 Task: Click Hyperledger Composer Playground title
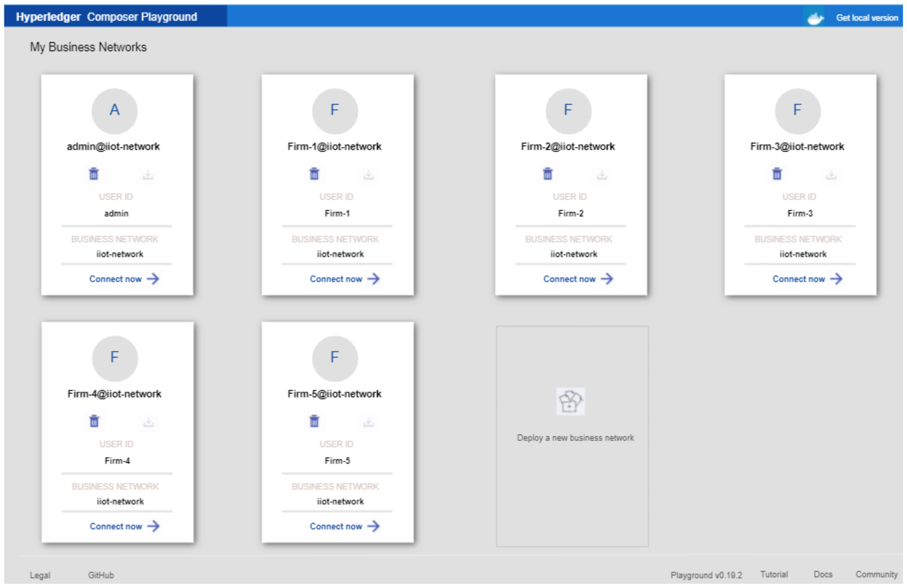click(x=106, y=17)
